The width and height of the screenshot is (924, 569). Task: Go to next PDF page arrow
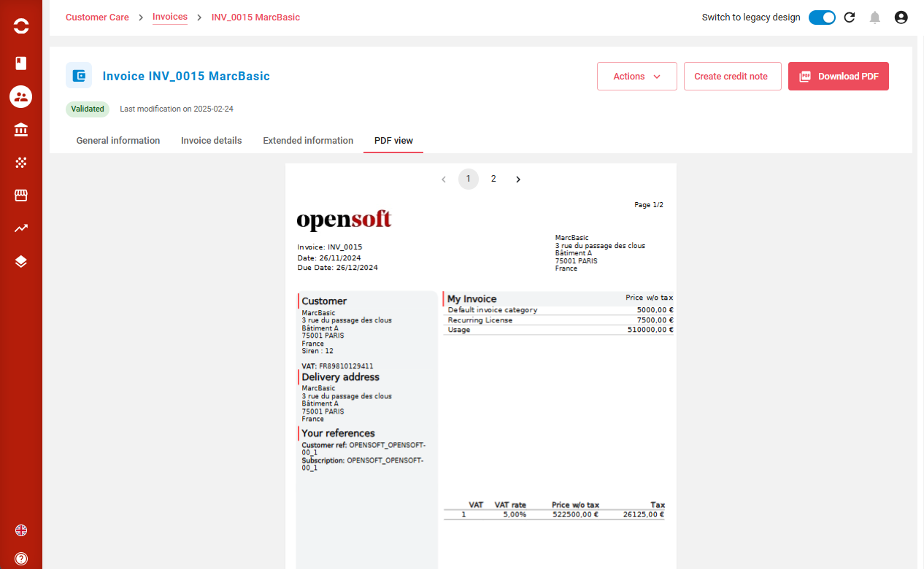coord(518,179)
